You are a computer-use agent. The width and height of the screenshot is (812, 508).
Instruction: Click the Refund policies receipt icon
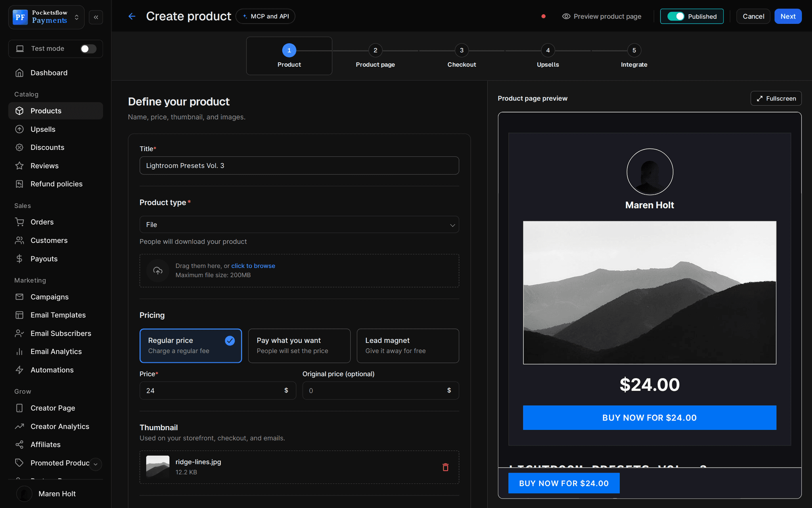click(x=19, y=184)
